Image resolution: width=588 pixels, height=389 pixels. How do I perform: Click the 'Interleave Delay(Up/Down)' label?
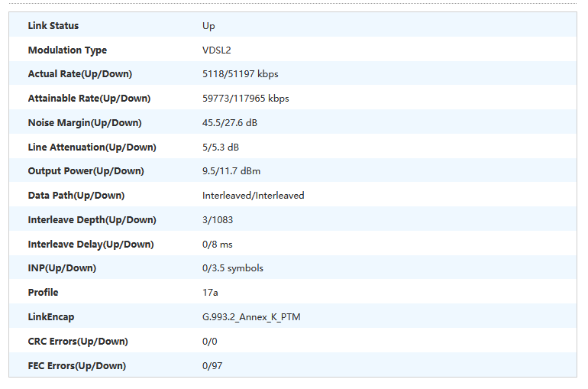91,245
